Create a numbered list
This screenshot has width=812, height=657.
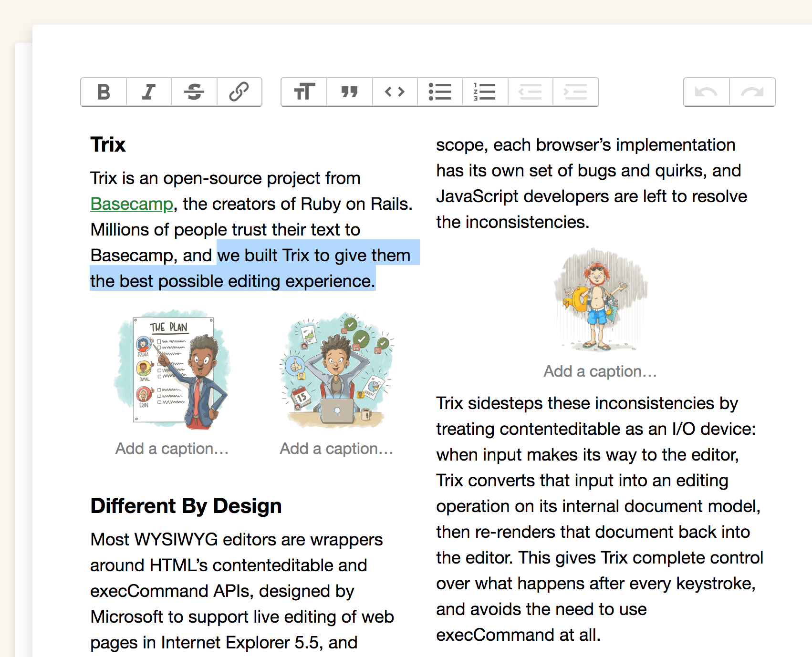click(x=485, y=92)
